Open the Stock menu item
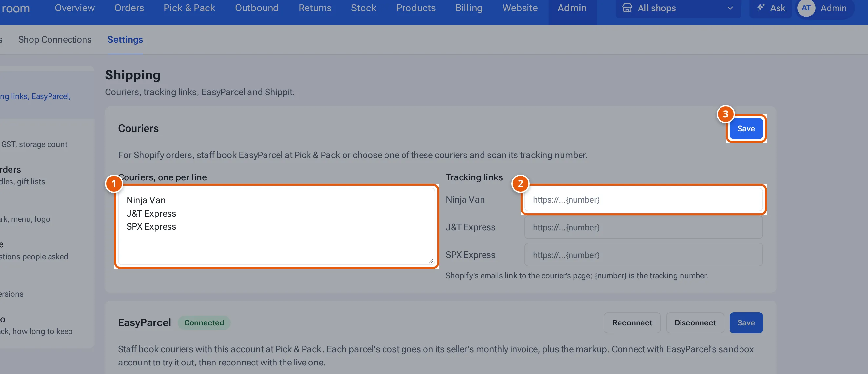 (364, 8)
